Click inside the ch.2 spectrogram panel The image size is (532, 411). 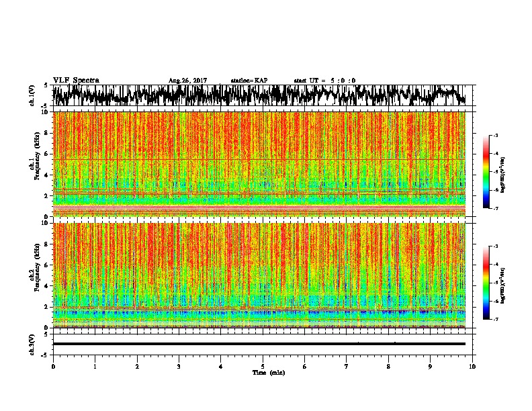pos(259,275)
